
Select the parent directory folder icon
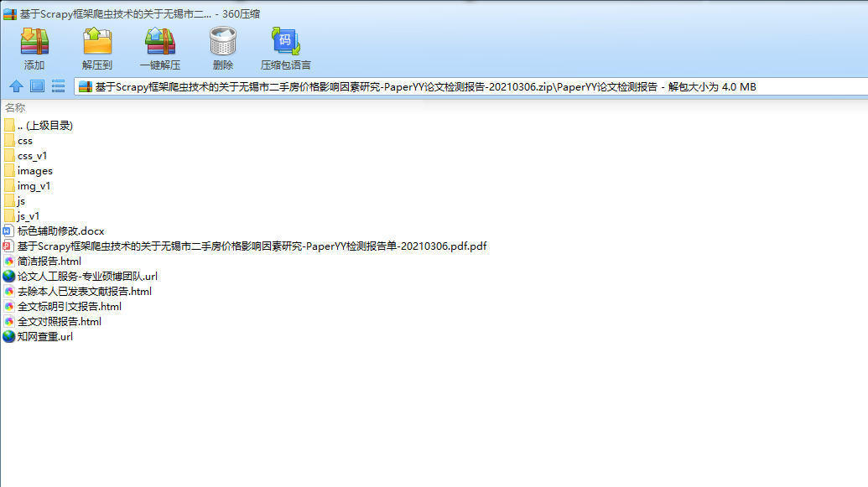click(x=9, y=126)
